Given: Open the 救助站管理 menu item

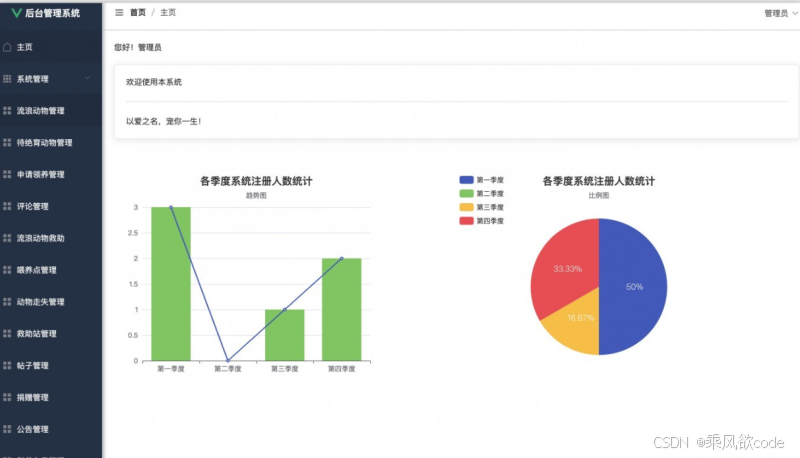Looking at the screenshot, I should [x=51, y=334].
